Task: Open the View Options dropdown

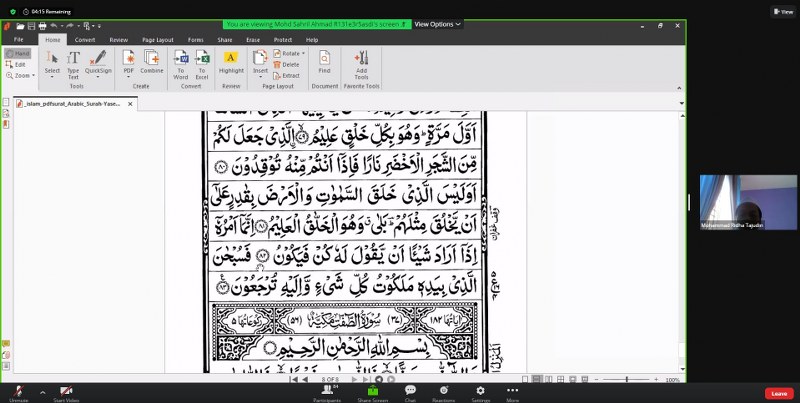Action: point(437,24)
